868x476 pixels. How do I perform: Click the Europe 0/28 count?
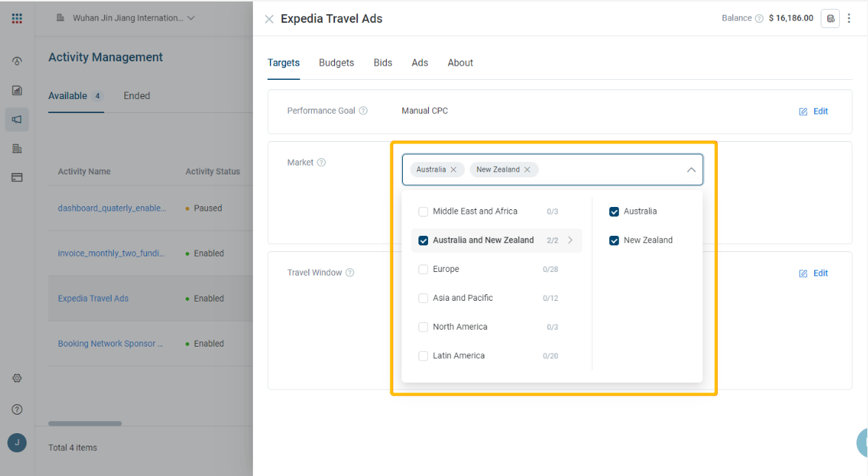[550, 269]
